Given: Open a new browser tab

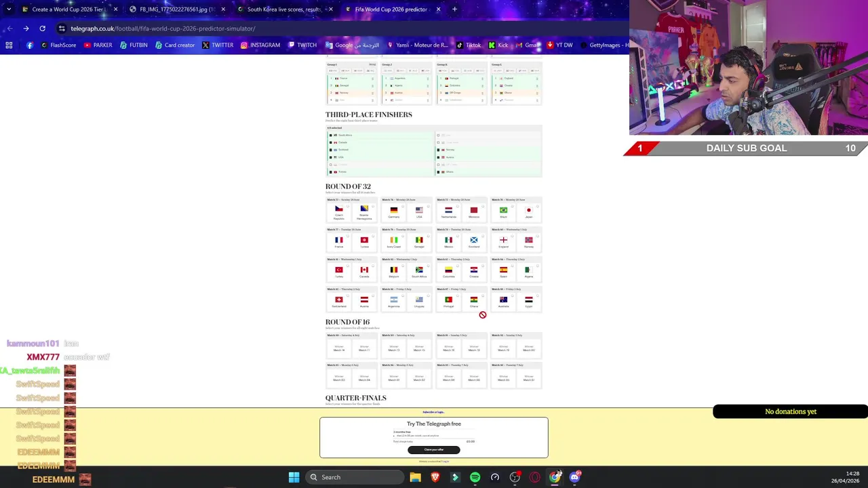Looking at the screenshot, I should coord(454,9).
